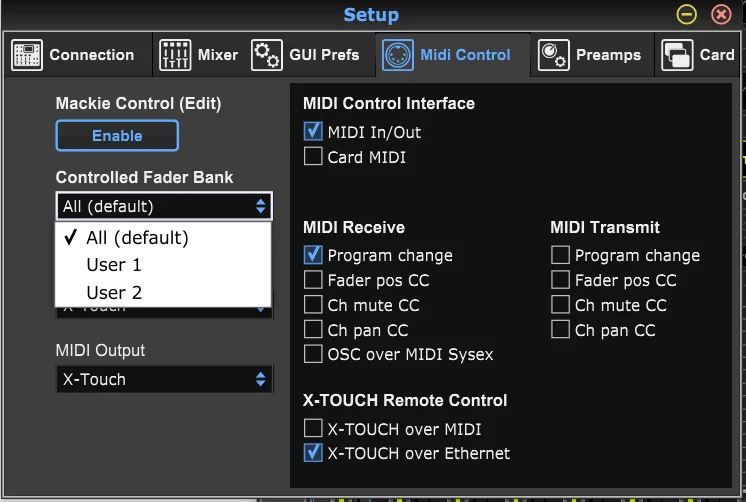Screen dimensions: 746x502
Task: Click the Preamps knob icon
Action: (x=553, y=55)
